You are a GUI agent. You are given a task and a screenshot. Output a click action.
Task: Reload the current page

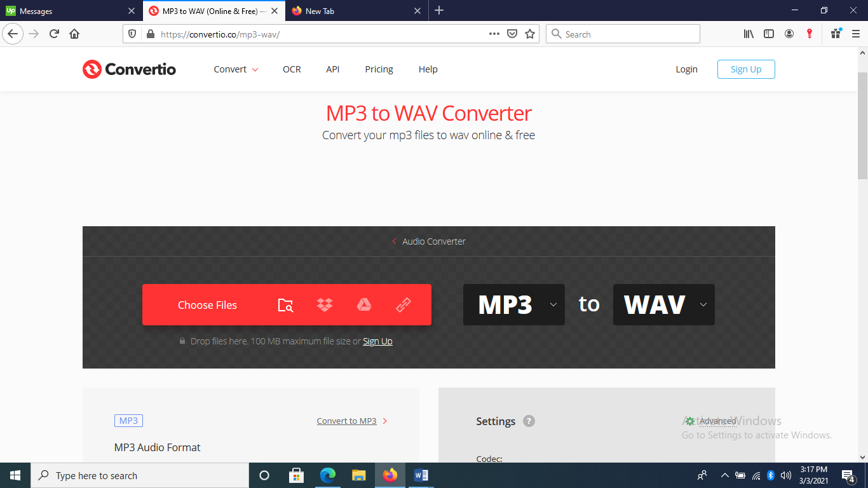pyautogui.click(x=54, y=34)
